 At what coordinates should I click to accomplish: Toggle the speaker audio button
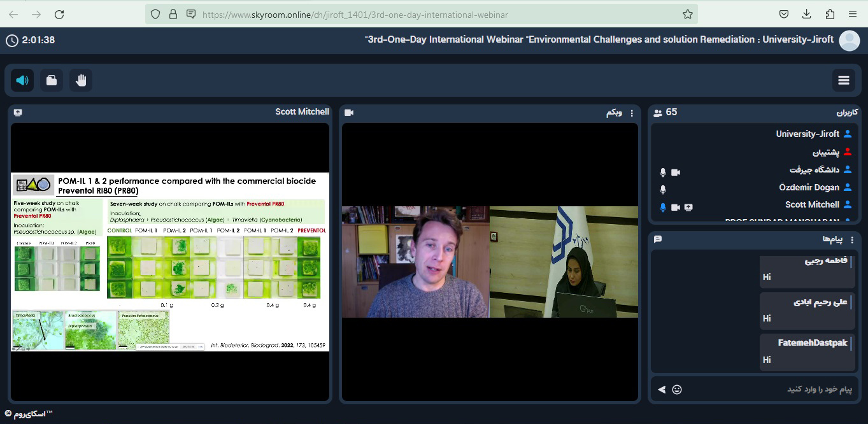[22, 80]
